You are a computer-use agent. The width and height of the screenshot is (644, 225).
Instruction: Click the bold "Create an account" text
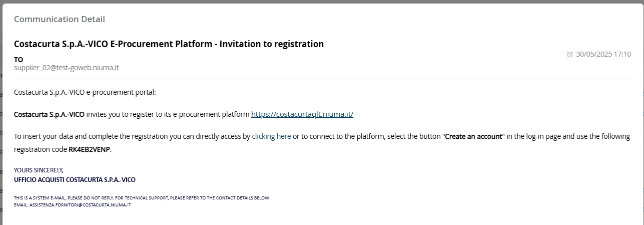(473, 136)
